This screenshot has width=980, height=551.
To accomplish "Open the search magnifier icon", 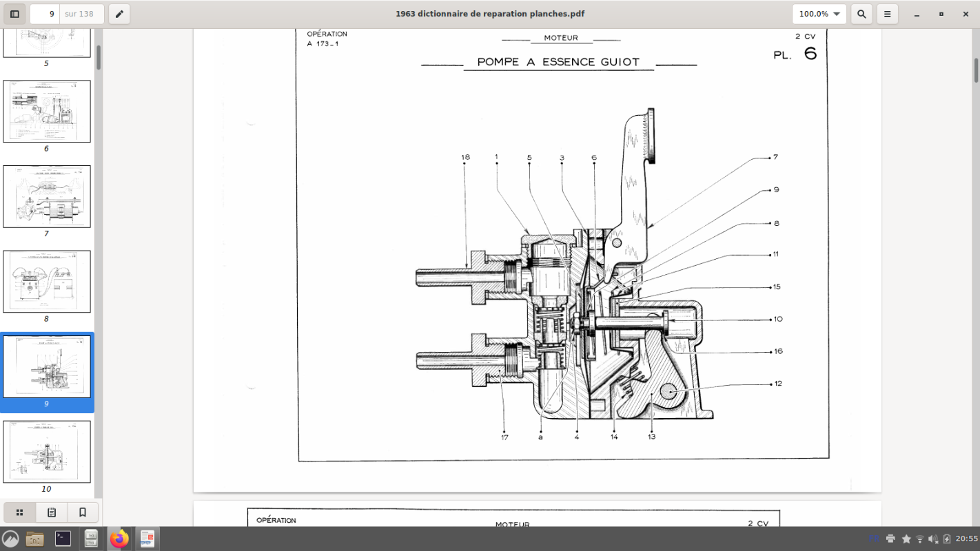I will 861,14.
